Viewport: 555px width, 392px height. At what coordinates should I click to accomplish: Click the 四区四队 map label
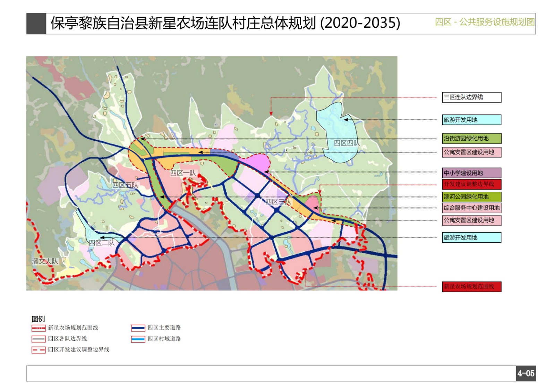click(347, 143)
